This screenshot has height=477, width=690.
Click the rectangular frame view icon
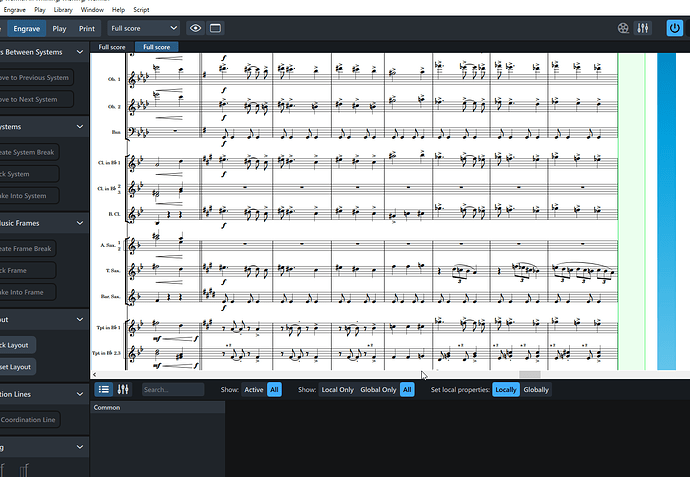pos(215,28)
